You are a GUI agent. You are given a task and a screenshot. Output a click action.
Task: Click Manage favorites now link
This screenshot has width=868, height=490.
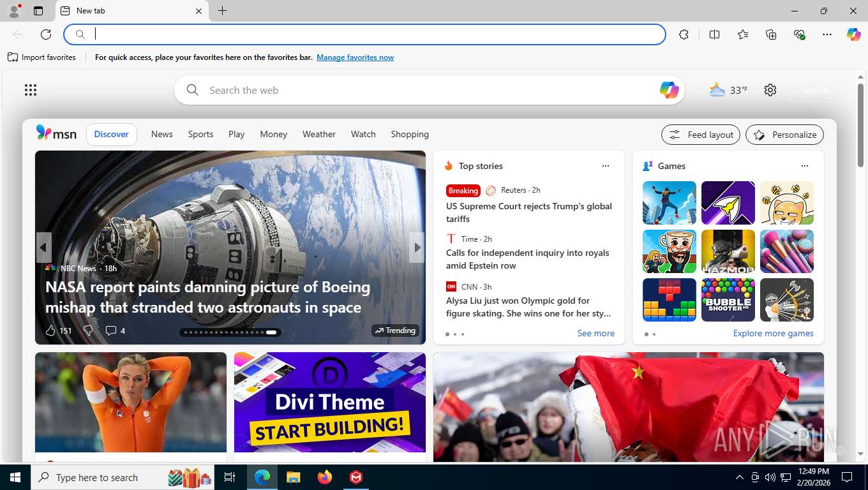pyautogui.click(x=355, y=57)
